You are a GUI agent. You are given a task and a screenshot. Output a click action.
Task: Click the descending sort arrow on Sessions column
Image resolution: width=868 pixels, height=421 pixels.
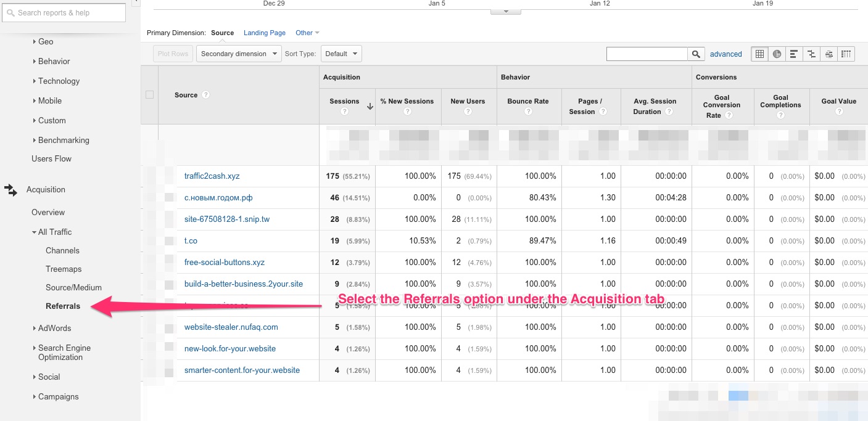click(370, 106)
